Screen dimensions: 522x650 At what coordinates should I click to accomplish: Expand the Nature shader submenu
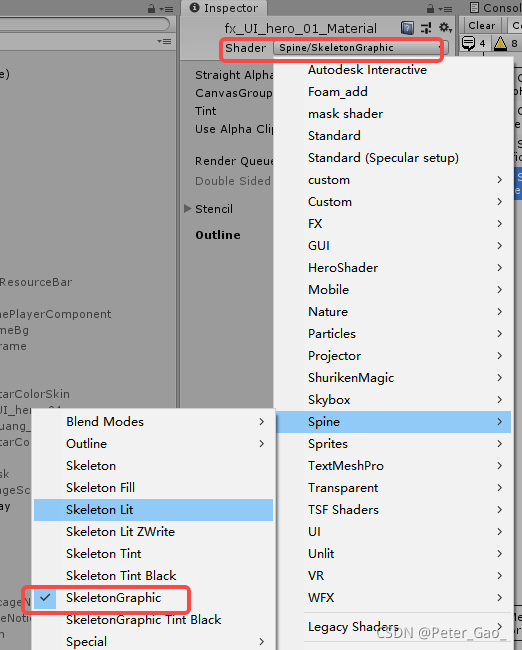click(393, 312)
